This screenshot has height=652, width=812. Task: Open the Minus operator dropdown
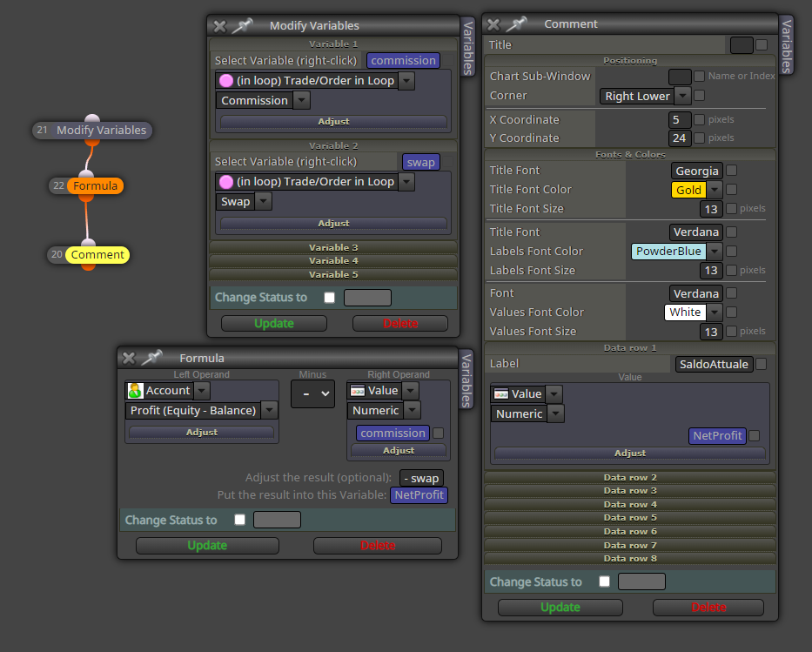312,394
